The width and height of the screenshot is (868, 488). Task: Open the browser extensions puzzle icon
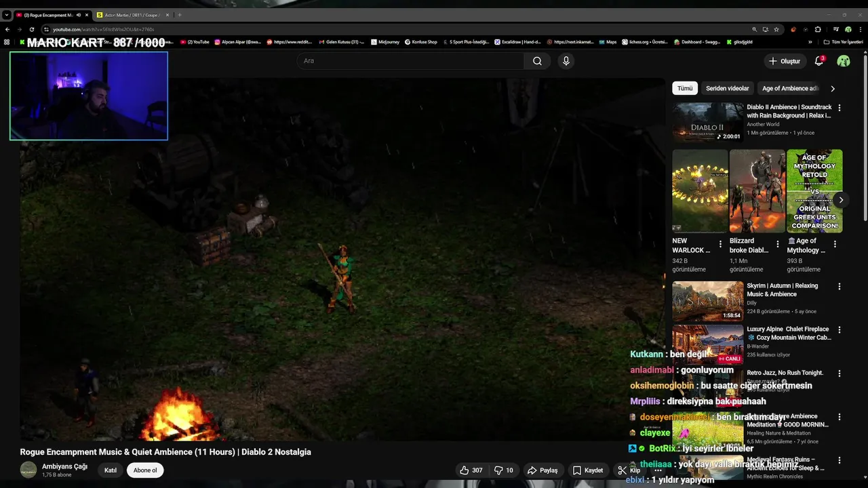pyautogui.click(x=818, y=29)
